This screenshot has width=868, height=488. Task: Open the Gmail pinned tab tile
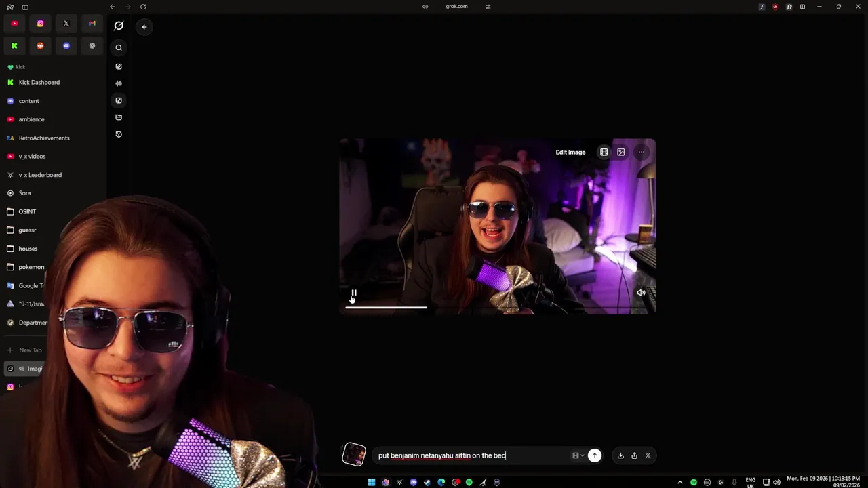click(92, 24)
